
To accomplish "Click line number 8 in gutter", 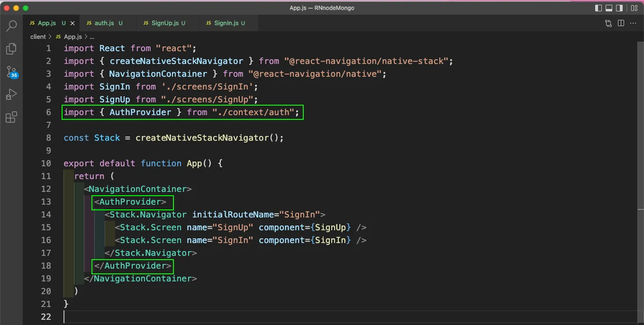I will click(49, 138).
